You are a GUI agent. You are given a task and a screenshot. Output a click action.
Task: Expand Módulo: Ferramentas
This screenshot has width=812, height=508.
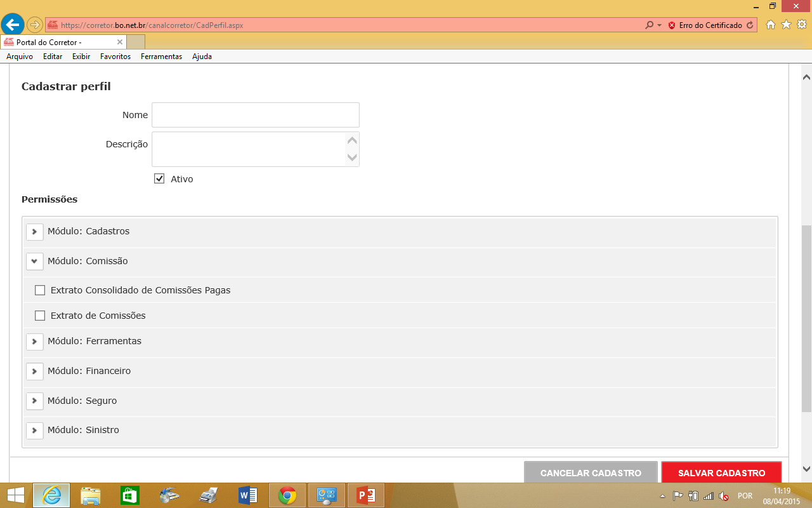pyautogui.click(x=34, y=342)
